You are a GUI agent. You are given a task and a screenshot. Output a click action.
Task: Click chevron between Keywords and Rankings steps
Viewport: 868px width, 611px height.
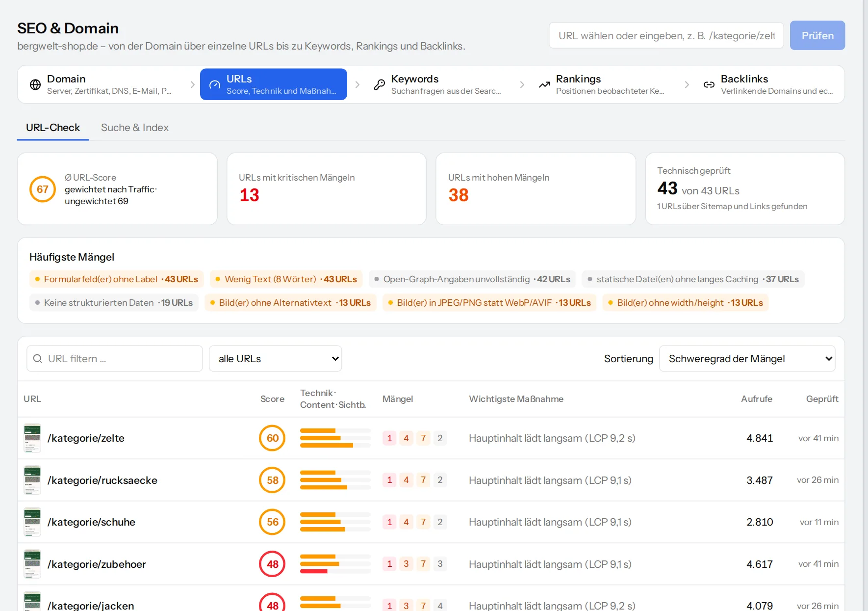tap(522, 84)
